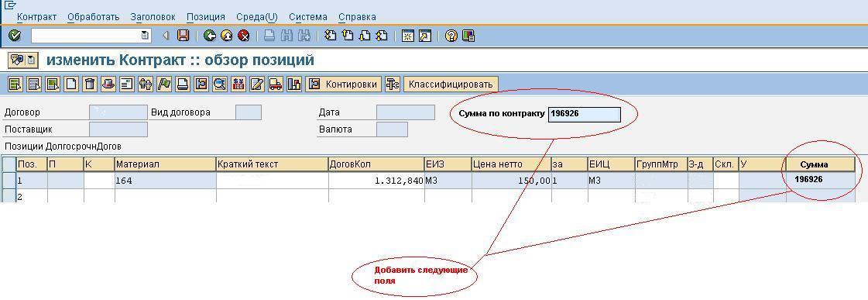Click the Find binoculars icon
The image size is (868, 300).
point(286,36)
